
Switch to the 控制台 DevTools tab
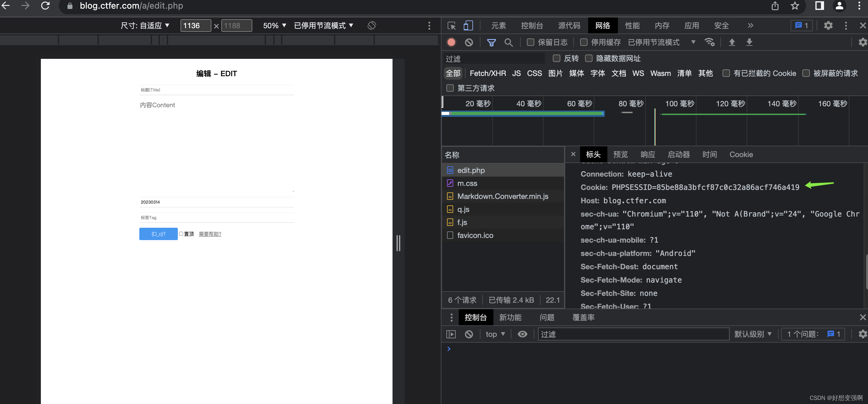click(x=532, y=26)
